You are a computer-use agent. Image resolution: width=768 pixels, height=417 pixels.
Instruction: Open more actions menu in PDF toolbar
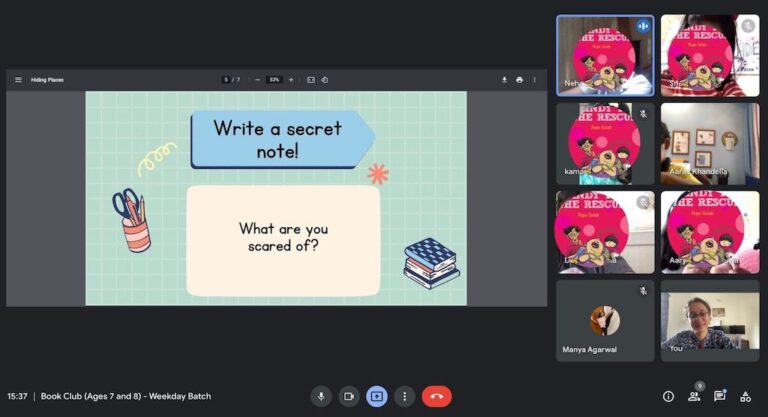534,80
